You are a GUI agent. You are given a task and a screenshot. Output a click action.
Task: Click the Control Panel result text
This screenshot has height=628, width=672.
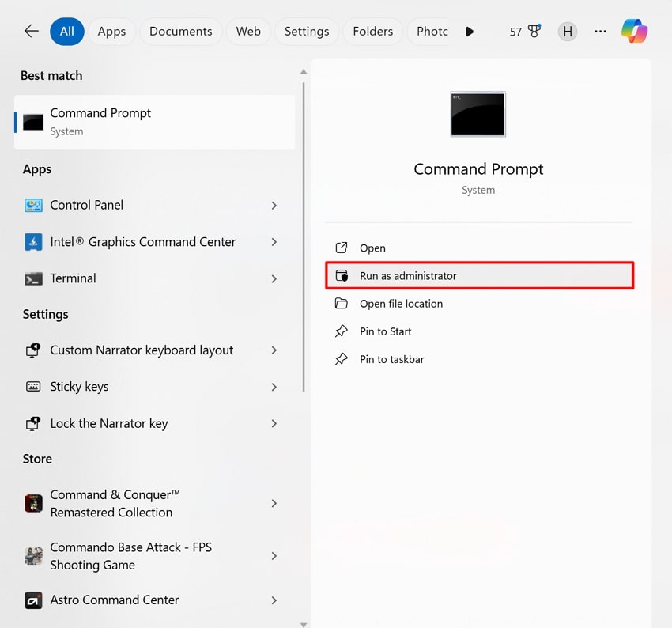click(87, 206)
